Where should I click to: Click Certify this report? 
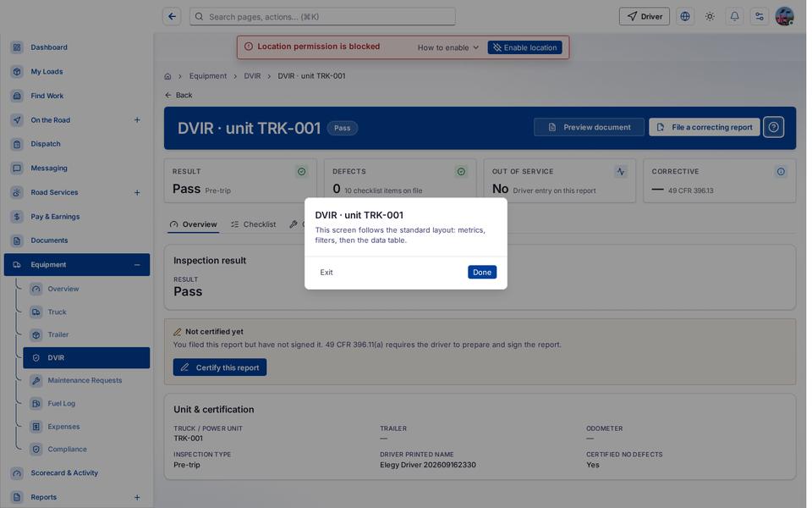click(x=220, y=367)
